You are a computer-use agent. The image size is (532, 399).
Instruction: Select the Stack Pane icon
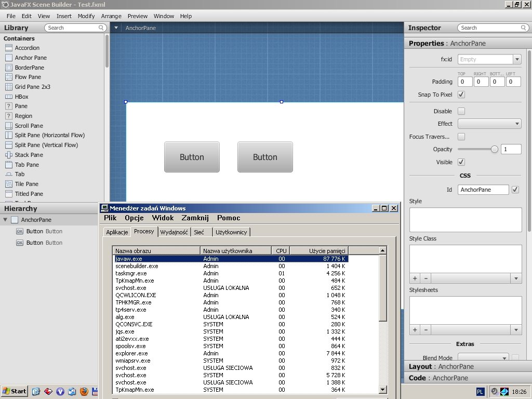coord(9,155)
